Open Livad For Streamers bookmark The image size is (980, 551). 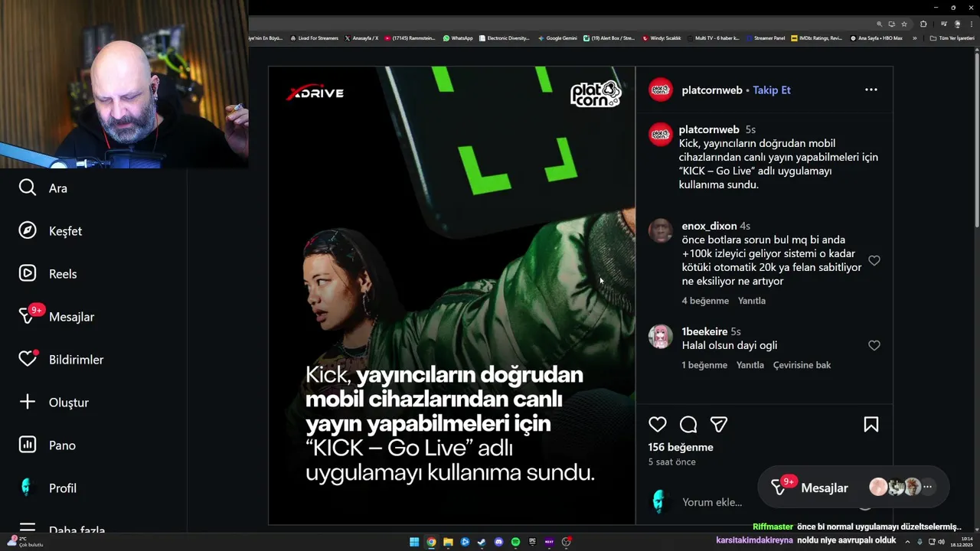314,37
